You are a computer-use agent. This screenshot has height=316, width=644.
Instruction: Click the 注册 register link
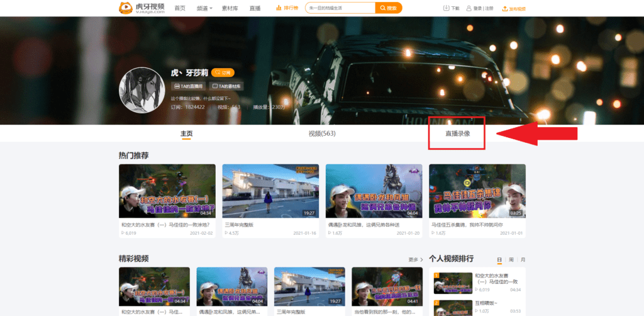[x=489, y=8]
